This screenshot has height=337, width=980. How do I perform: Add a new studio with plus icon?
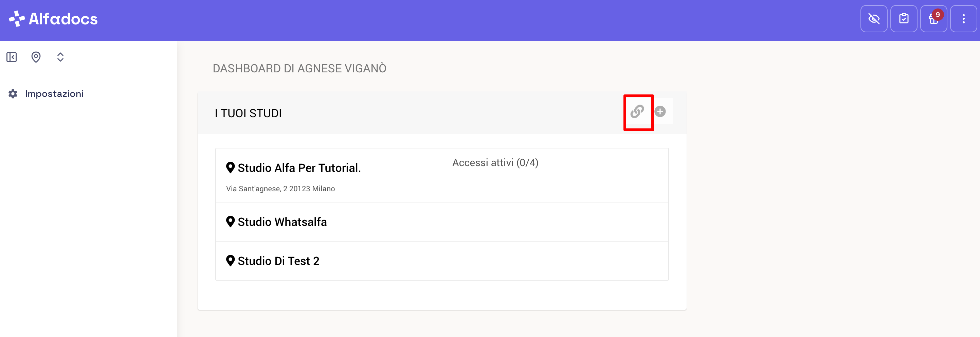point(660,111)
